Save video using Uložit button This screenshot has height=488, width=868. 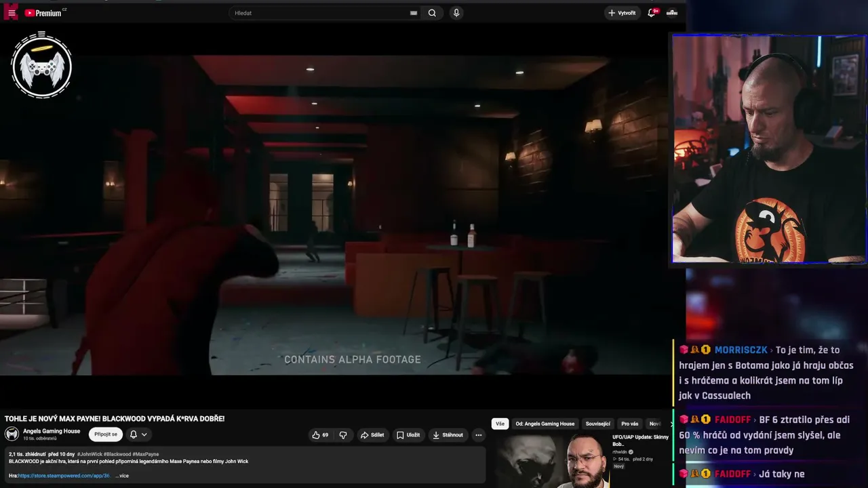(x=408, y=435)
